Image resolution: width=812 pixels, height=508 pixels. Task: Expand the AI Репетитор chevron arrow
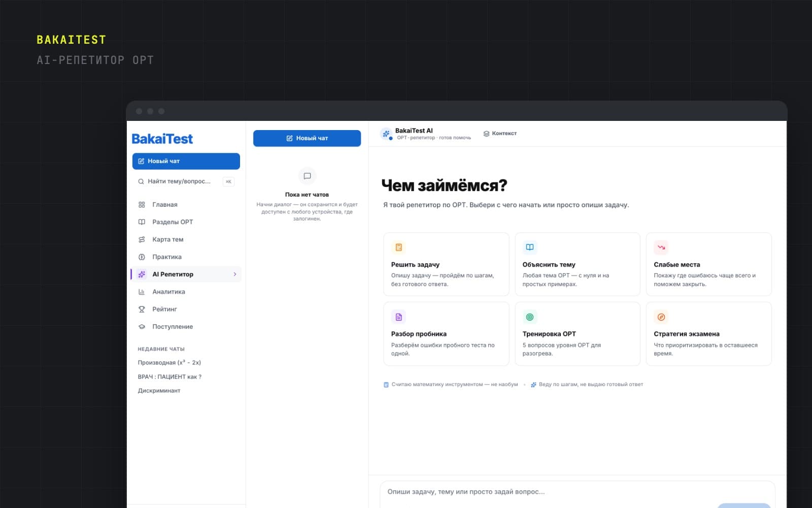[235, 274]
